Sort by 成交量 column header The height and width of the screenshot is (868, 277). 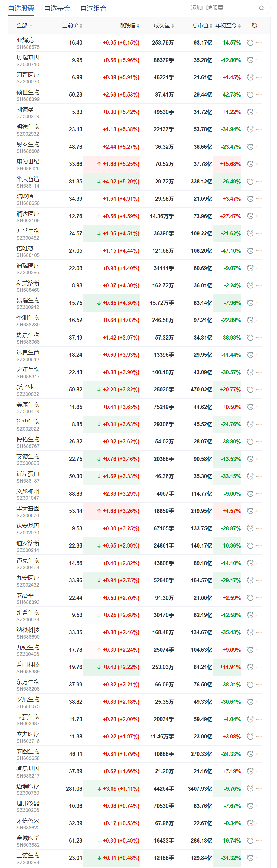click(164, 26)
